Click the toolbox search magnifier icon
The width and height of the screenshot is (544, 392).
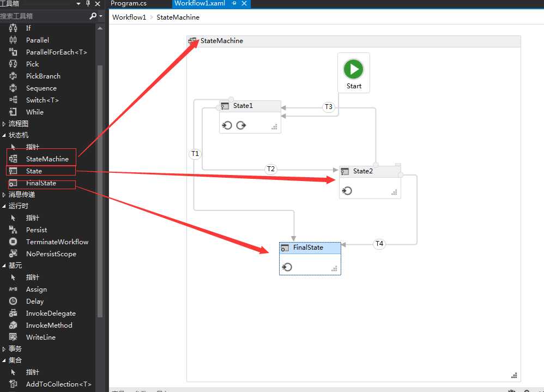coord(93,16)
